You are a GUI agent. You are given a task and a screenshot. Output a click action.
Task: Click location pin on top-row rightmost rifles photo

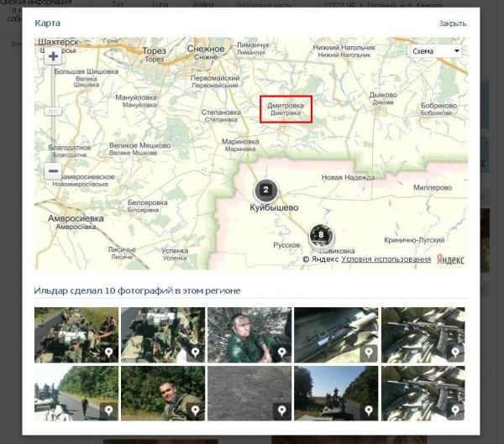point(454,353)
